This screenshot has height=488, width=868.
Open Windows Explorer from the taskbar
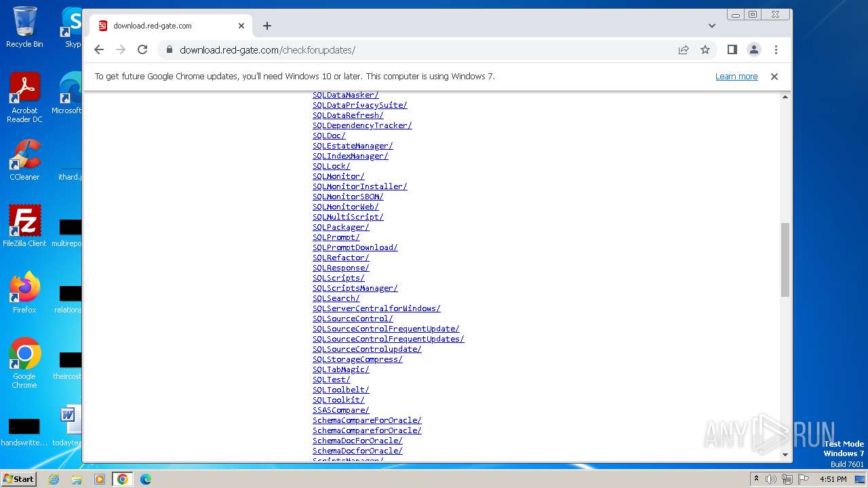[x=77, y=479]
